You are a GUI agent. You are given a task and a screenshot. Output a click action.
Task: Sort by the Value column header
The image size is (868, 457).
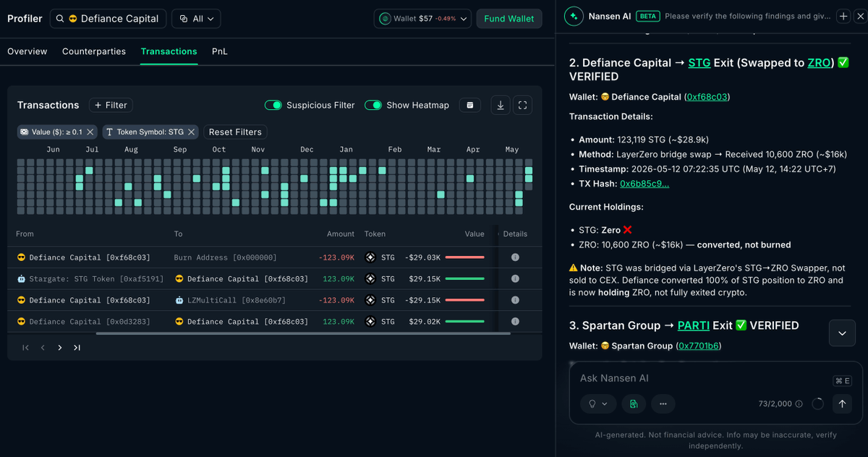475,234
